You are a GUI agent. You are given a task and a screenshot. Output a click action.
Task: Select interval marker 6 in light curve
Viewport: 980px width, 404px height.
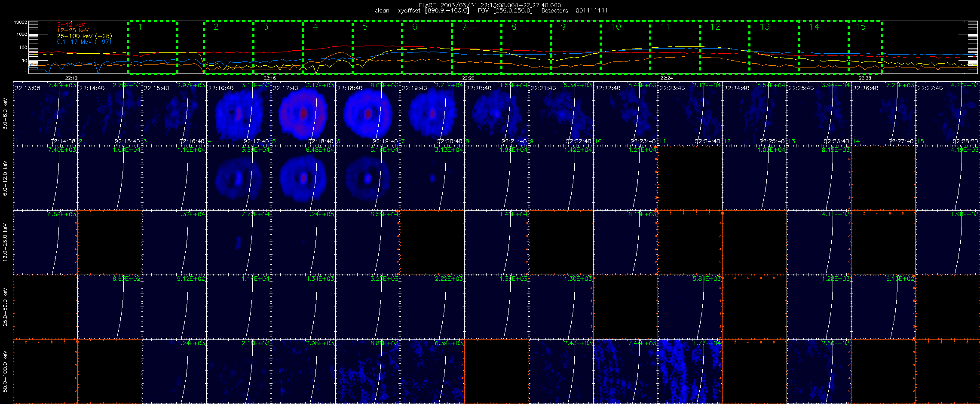point(415,27)
